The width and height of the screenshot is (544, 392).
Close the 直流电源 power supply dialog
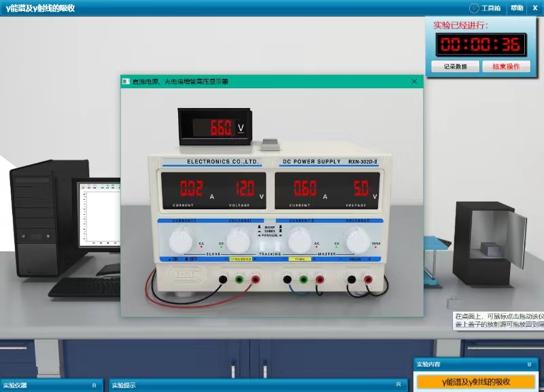pyautogui.click(x=414, y=82)
